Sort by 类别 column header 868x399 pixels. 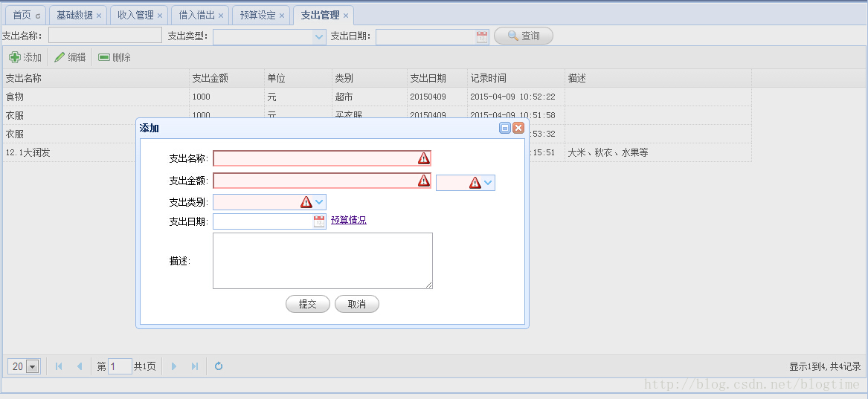[370, 79]
